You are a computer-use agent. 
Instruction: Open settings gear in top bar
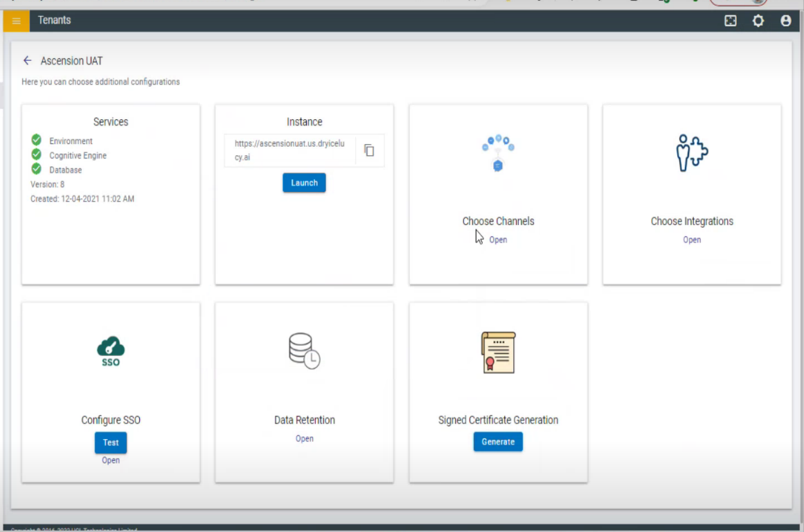click(x=758, y=21)
